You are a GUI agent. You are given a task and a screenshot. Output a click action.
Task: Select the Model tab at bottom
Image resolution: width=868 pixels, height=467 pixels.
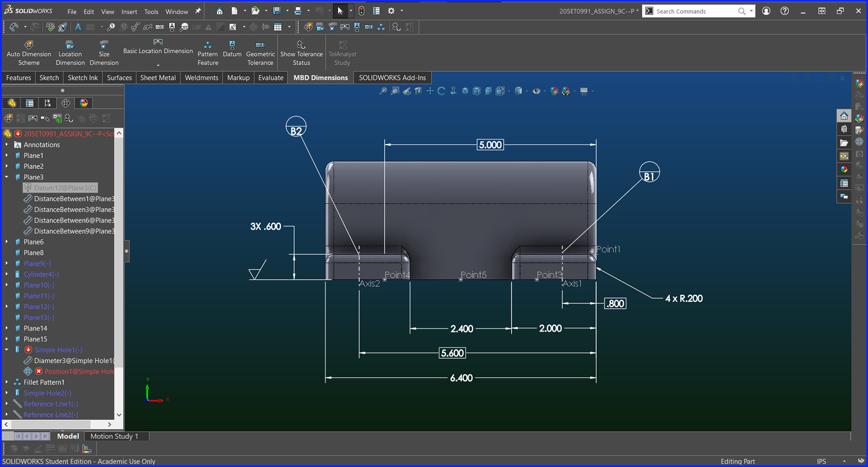point(68,436)
